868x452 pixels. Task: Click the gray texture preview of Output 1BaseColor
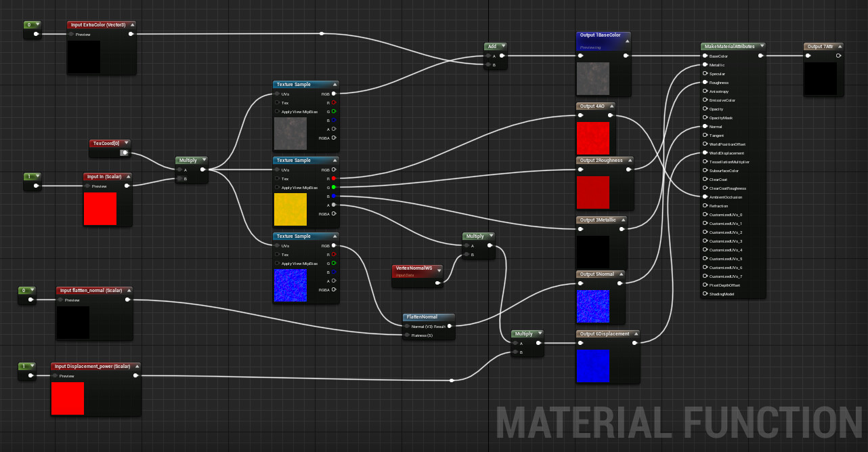593,79
